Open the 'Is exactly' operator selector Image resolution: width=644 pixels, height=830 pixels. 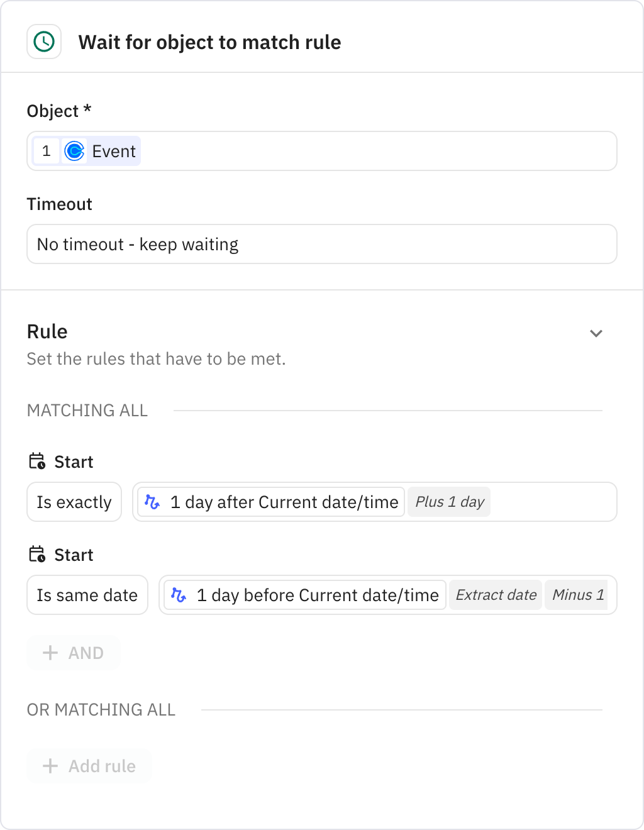[74, 502]
